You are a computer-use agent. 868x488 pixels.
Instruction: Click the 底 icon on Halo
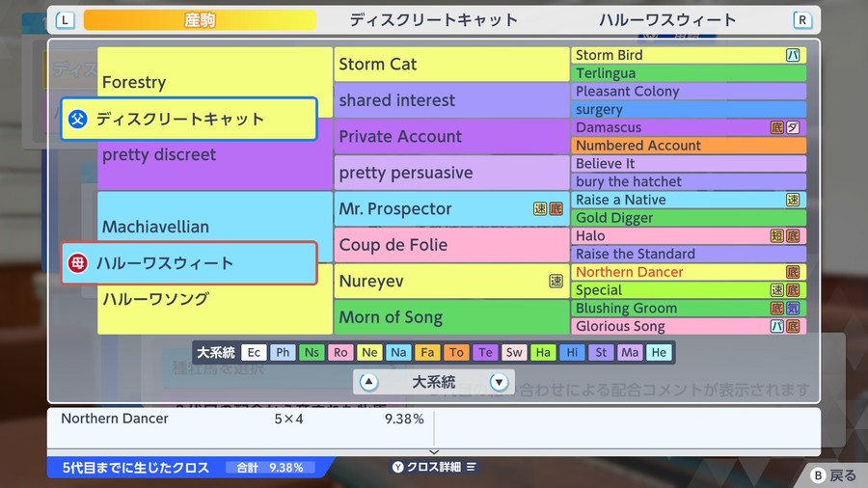tap(793, 235)
